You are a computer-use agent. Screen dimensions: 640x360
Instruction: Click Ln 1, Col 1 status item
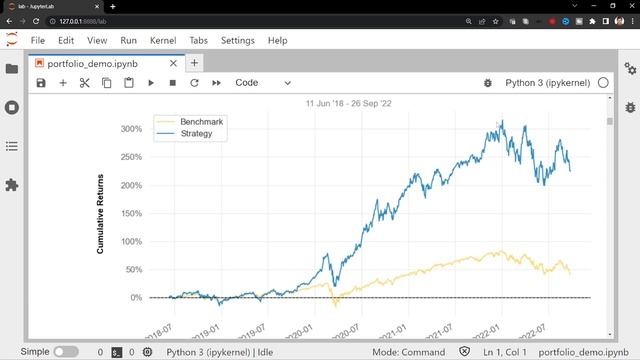click(505, 352)
